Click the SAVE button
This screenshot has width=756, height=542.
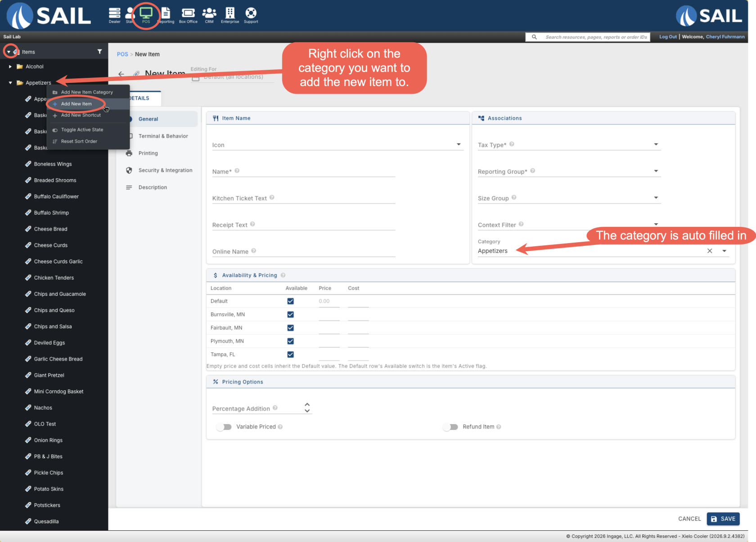pyautogui.click(x=723, y=519)
